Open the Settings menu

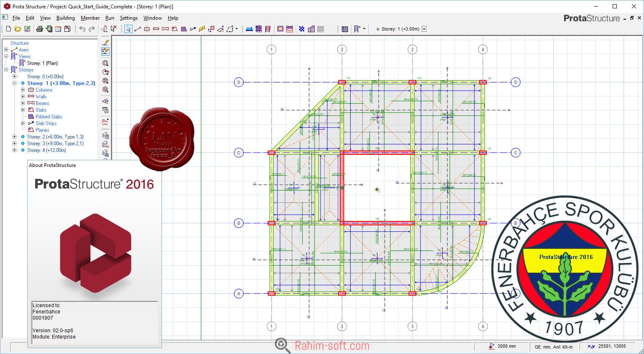click(x=128, y=18)
